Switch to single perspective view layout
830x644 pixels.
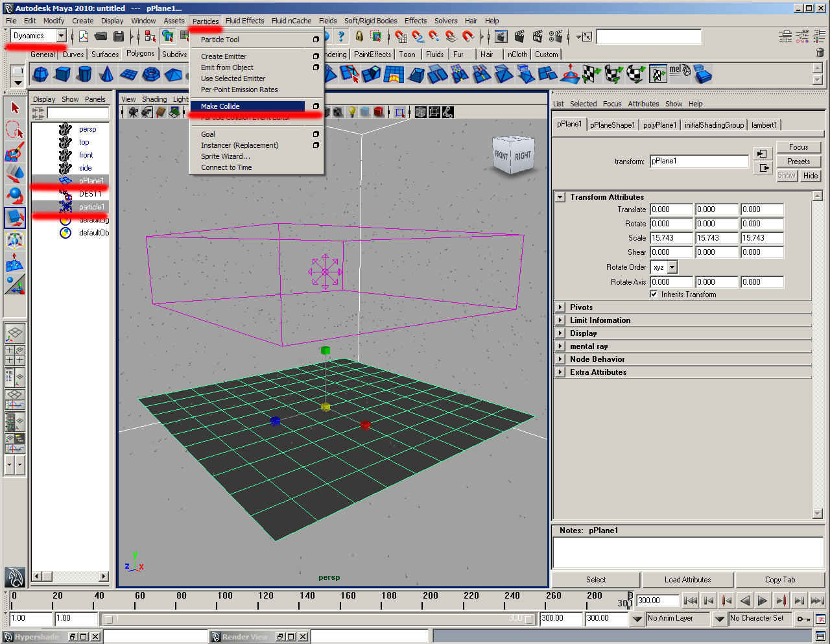[14, 333]
